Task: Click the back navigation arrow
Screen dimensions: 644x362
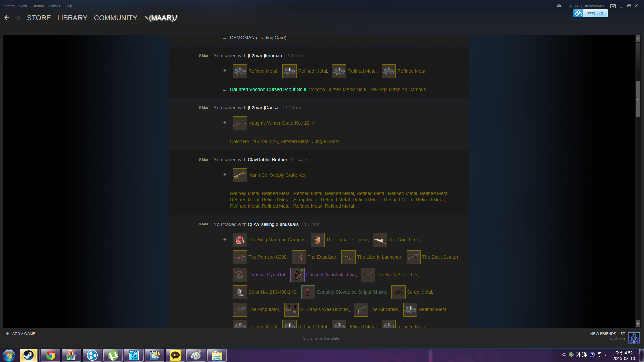Action: 7,18
